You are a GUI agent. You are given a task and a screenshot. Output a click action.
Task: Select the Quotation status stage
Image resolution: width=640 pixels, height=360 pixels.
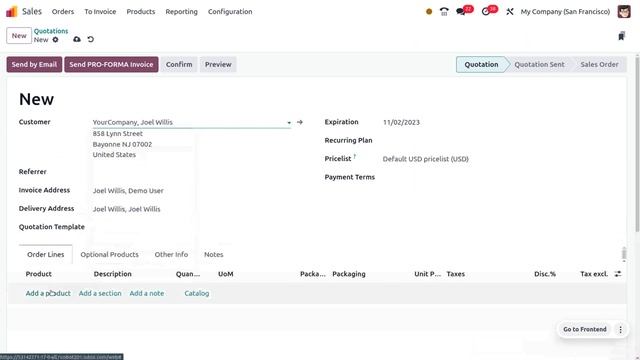click(x=481, y=64)
